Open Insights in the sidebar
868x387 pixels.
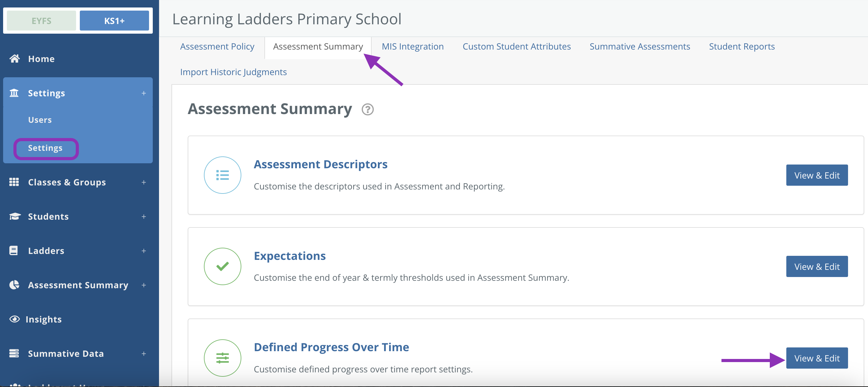point(43,319)
